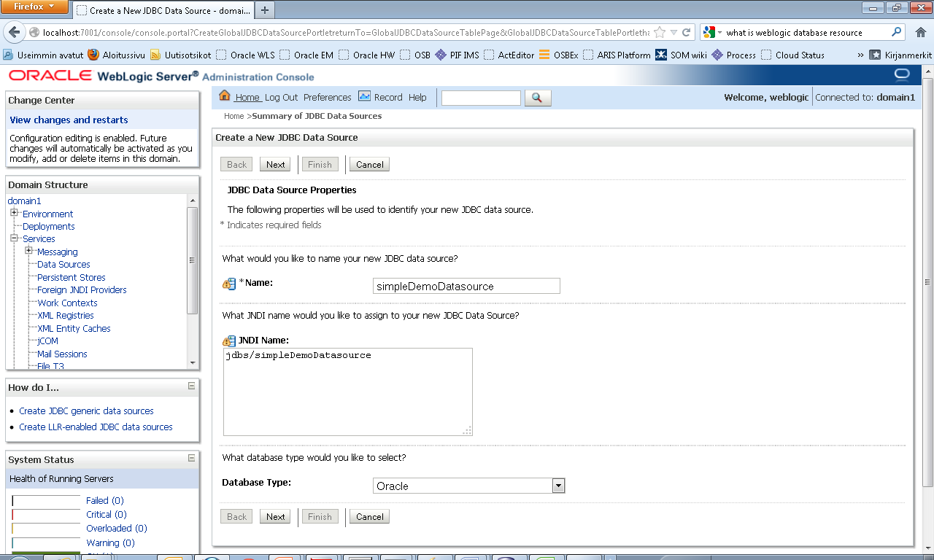This screenshot has height=560, width=934.
Task: Expand the Messaging tree node
Action: 28,251
